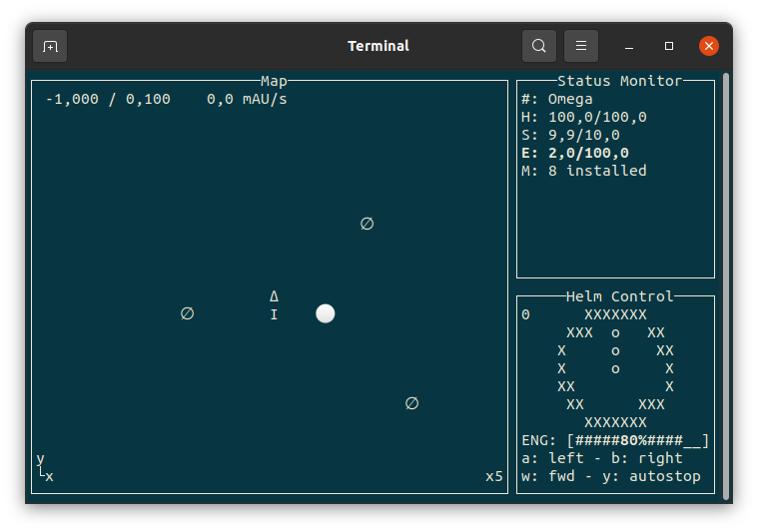The width and height of the screenshot is (758, 532).
Task: Click the x/y axis indicator on map
Action: coord(44,468)
